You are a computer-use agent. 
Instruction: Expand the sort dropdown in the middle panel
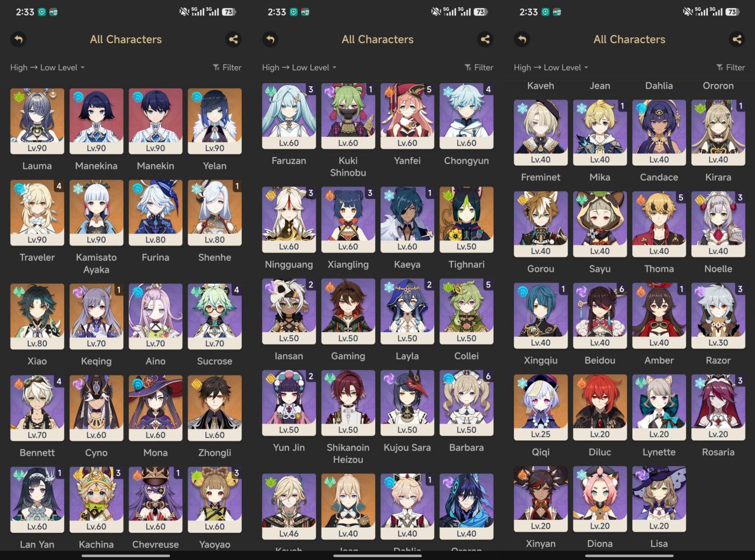click(299, 67)
